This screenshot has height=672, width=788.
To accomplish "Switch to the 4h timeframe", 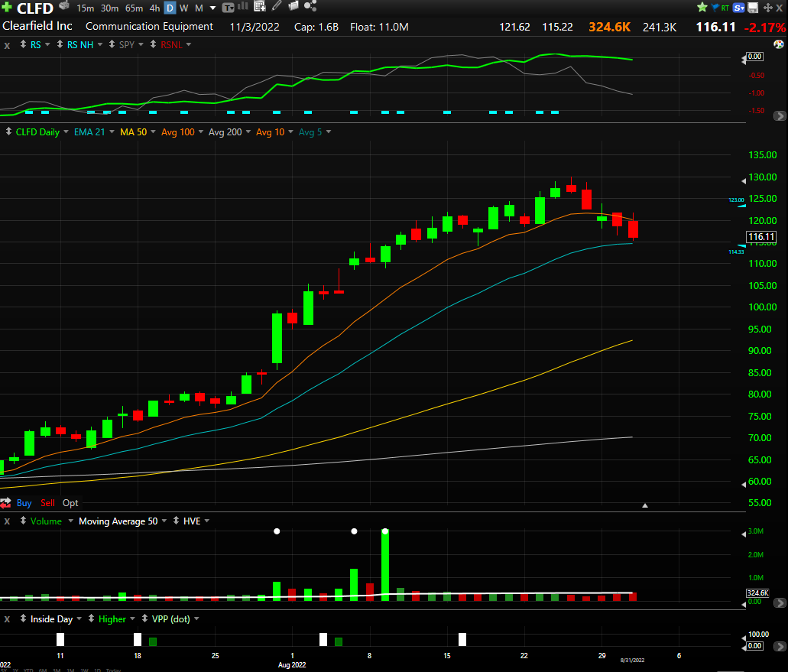I will pos(155,8).
